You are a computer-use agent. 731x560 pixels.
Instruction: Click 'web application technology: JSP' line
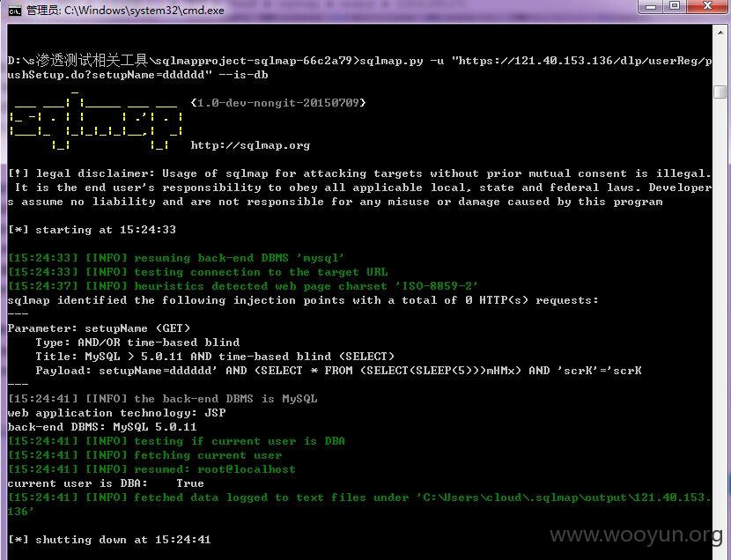116,413
